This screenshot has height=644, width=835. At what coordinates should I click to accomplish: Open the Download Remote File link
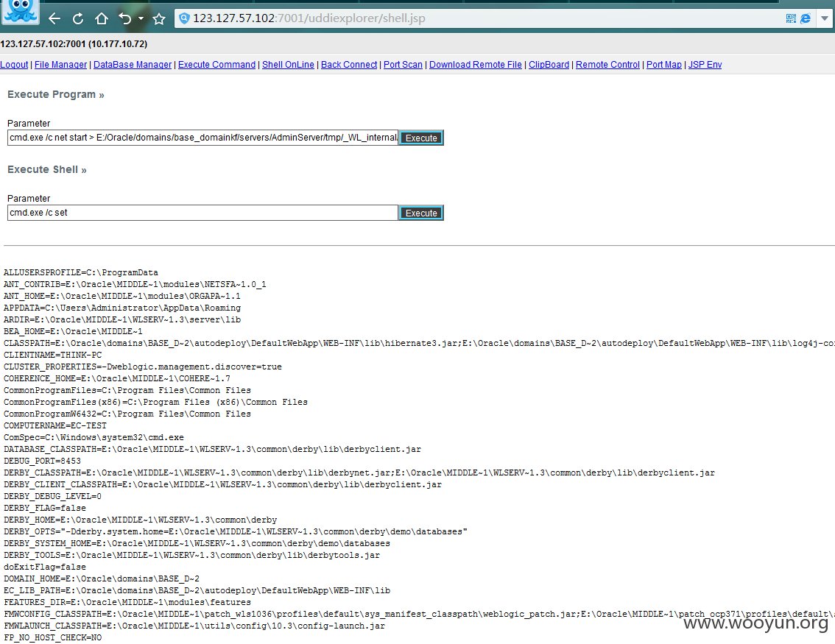point(476,65)
